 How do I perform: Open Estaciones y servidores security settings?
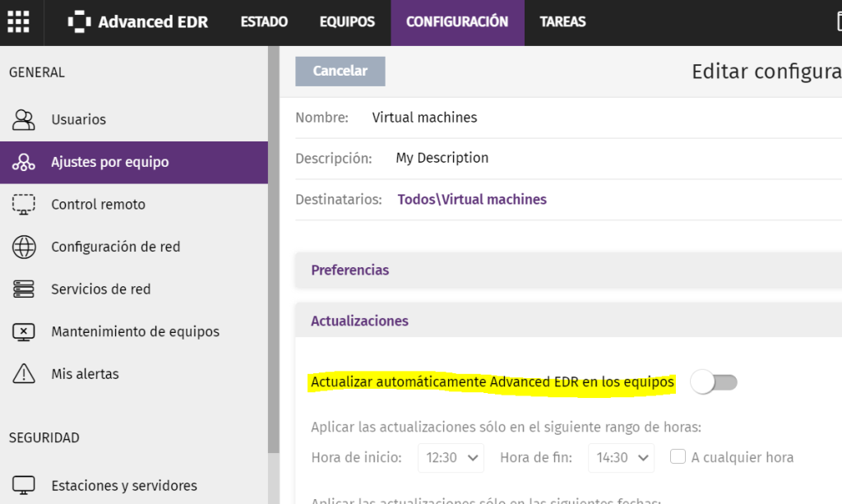134,485
